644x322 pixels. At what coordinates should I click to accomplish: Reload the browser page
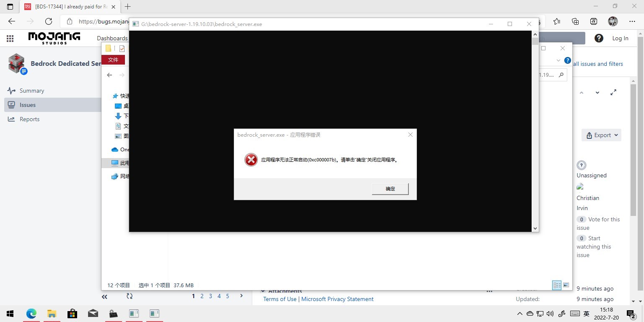(x=49, y=21)
